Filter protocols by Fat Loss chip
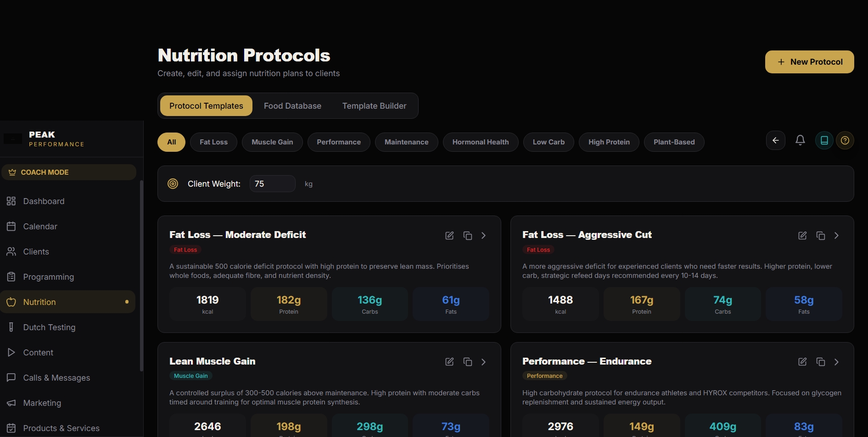Viewport: 868px width, 437px height. click(213, 142)
